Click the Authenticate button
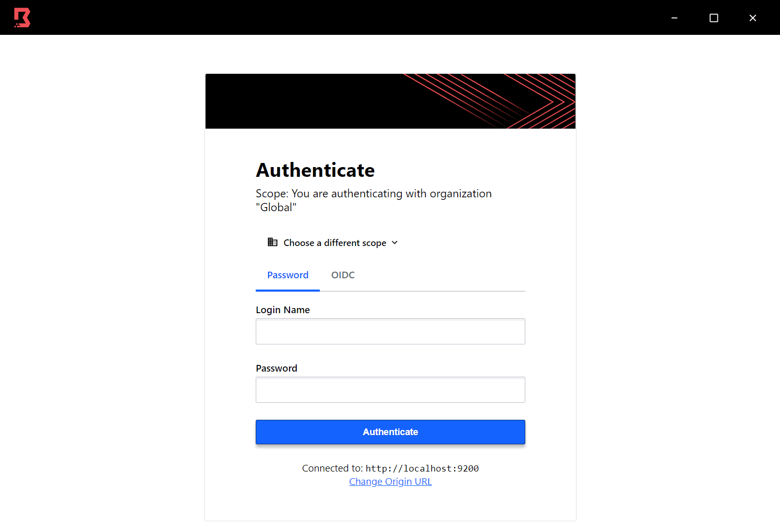780x532 pixels. [390, 432]
